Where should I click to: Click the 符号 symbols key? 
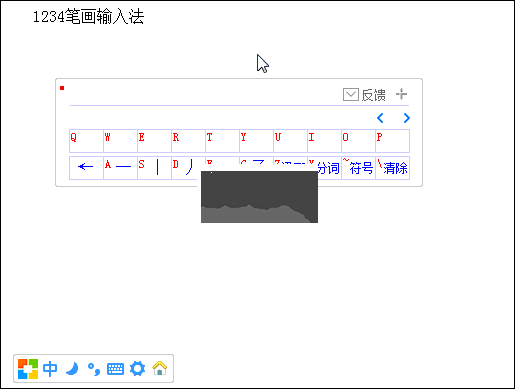[x=359, y=168]
